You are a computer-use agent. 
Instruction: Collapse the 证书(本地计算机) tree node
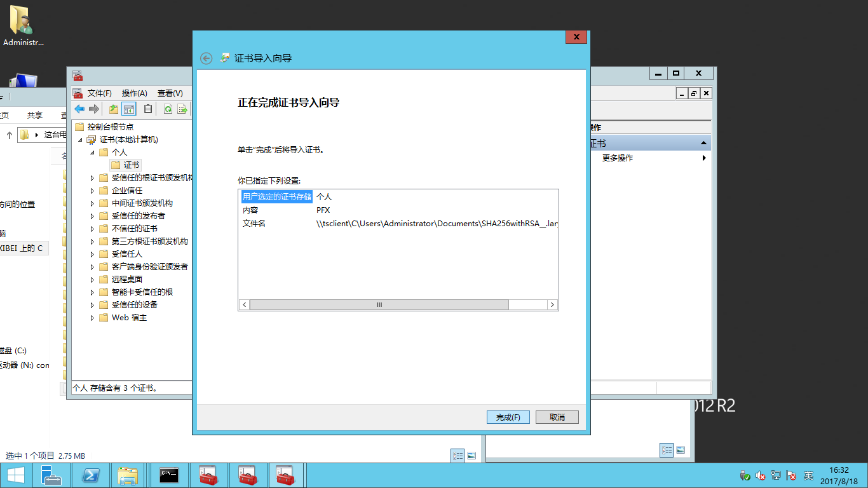click(x=80, y=140)
